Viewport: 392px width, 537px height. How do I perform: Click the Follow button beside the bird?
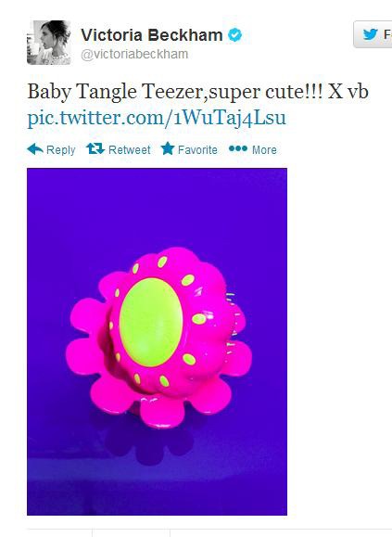click(x=373, y=34)
